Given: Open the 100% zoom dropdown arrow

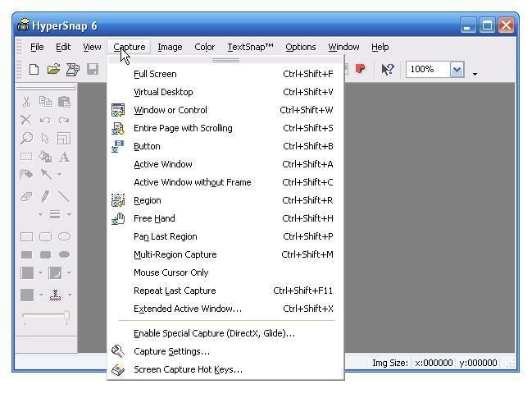Looking at the screenshot, I should 457,70.
